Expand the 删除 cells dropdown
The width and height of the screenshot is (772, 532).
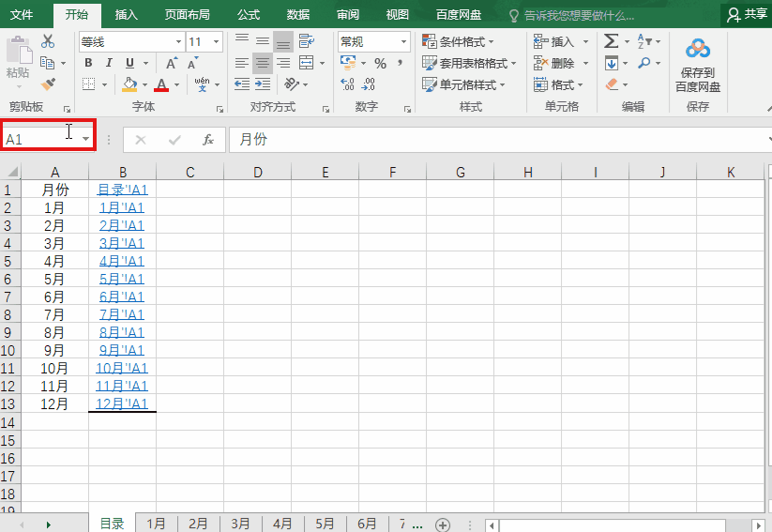(x=586, y=63)
